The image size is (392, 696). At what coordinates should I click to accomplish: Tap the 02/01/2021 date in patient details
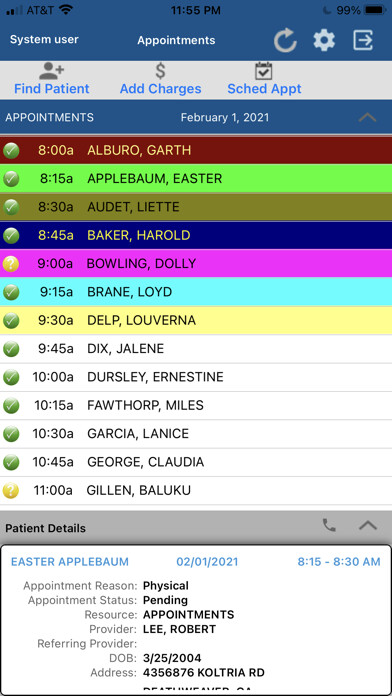coord(207,562)
